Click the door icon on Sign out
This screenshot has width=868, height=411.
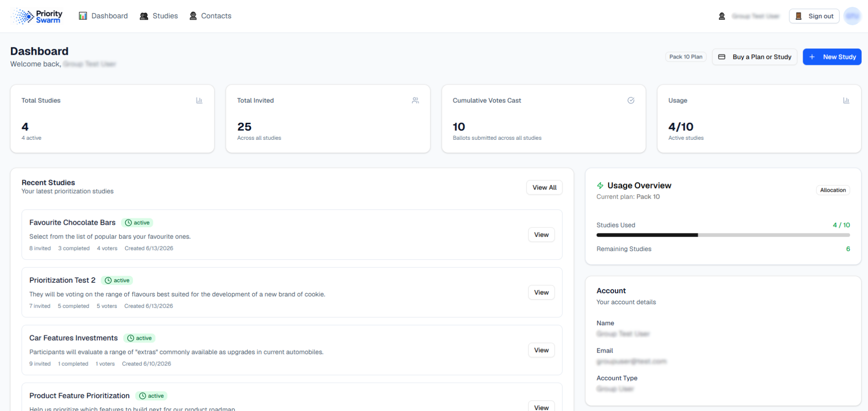(799, 16)
